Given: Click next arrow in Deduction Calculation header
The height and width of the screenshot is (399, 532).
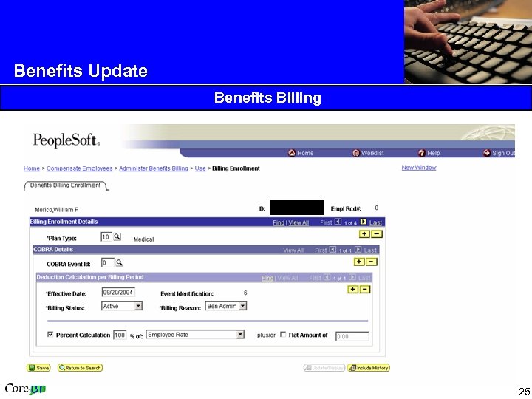Looking at the screenshot, I should tap(352, 278).
